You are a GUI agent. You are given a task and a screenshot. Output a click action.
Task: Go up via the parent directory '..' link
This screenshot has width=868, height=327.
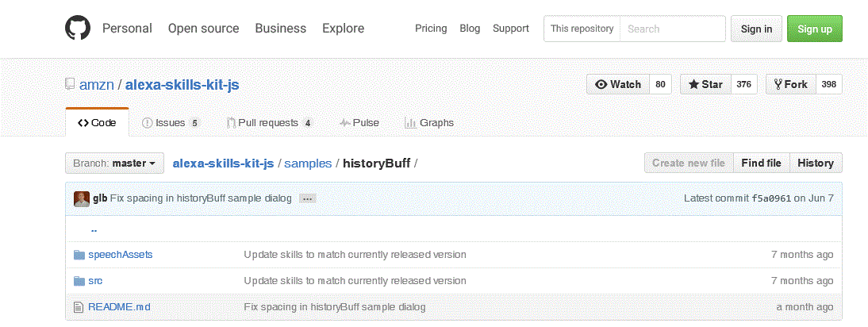click(94, 229)
